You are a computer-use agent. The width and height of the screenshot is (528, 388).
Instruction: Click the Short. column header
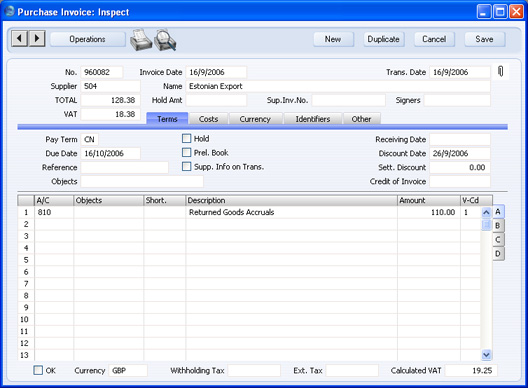pyautogui.click(x=164, y=200)
